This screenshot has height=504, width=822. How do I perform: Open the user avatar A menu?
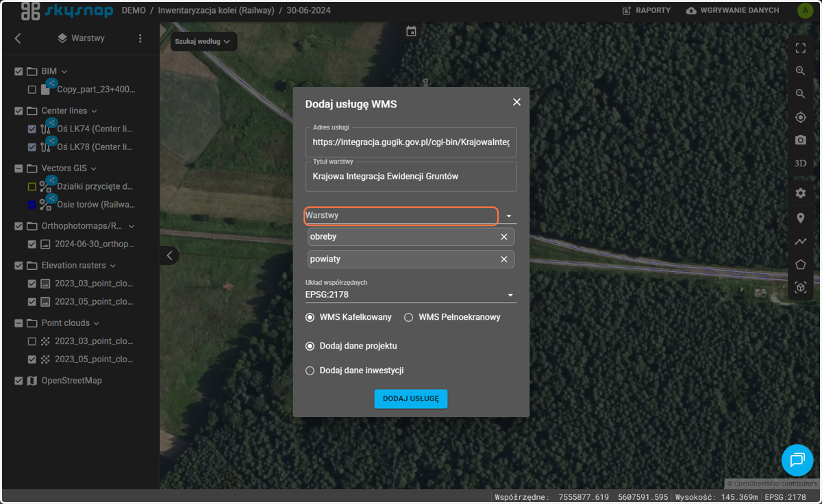pyautogui.click(x=804, y=10)
